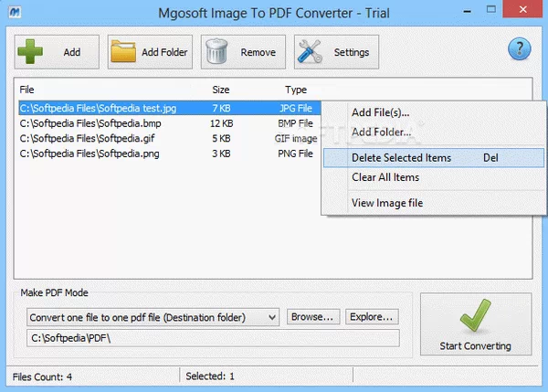Select Delete Selected Items in the context menu
The width and height of the screenshot is (548, 392).
pyautogui.click(x=434, y=158)
